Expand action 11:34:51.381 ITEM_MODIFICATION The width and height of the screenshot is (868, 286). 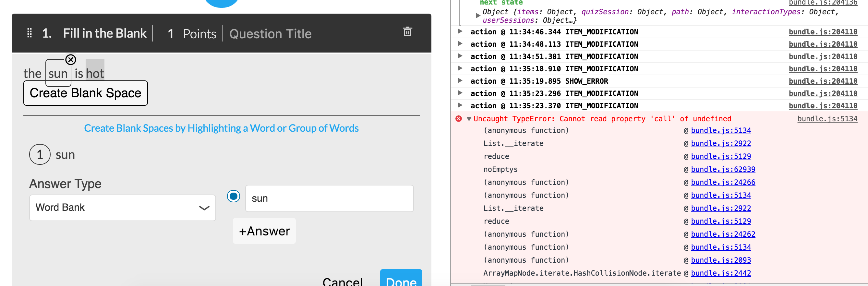(460, 56)
